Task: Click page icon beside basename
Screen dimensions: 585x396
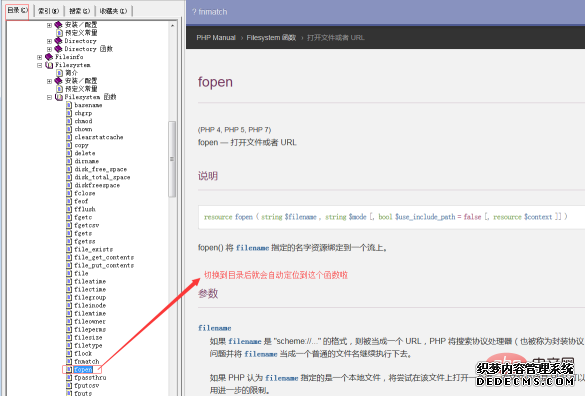Action: pos(69,105)
